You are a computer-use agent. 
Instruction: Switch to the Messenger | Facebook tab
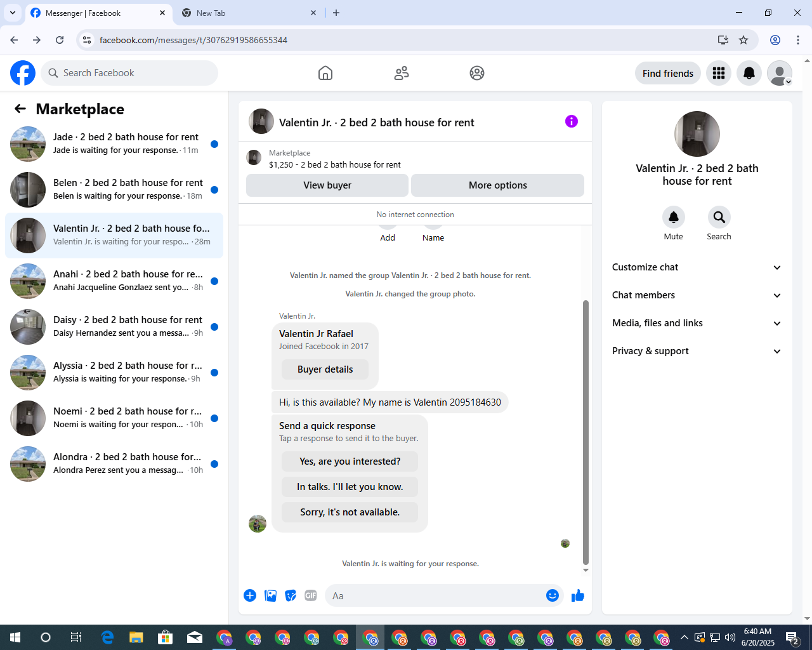[x=98, y=13]
